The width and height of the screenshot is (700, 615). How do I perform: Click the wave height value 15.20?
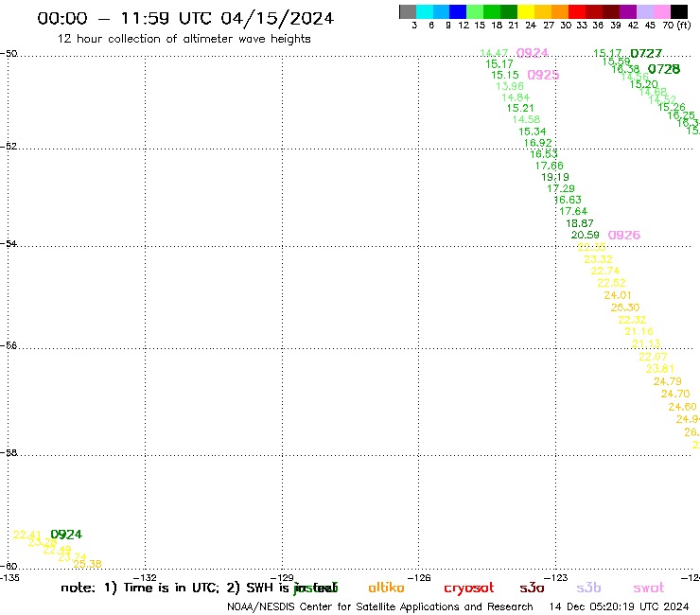click(644, 84)
